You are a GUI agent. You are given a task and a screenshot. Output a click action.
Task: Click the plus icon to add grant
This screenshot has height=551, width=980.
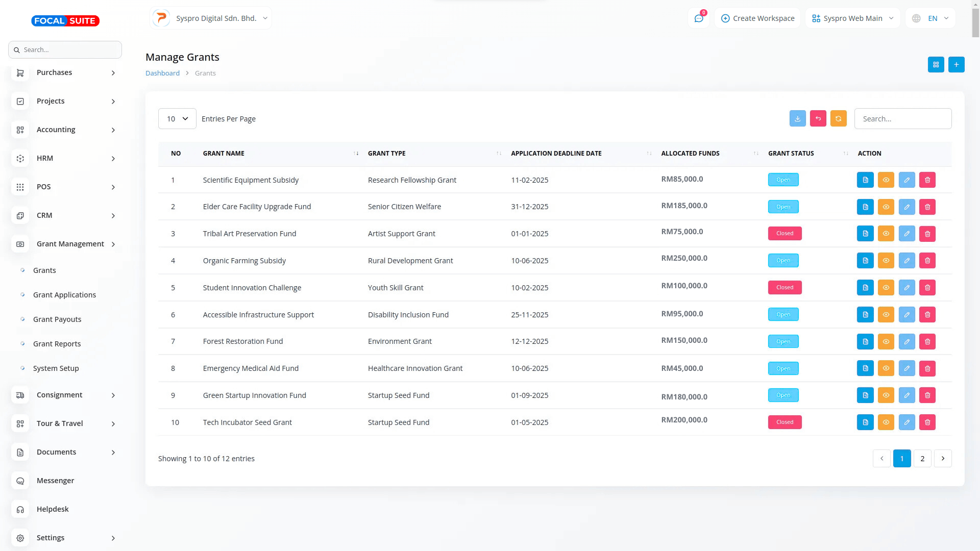[x=956, y=65]
